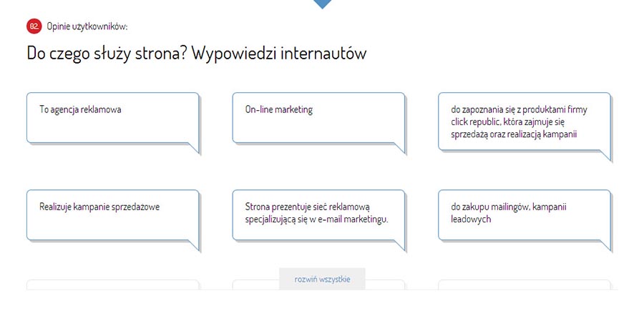Click the blue downward arrow at top
644x311 pixels.
[322, 4]
